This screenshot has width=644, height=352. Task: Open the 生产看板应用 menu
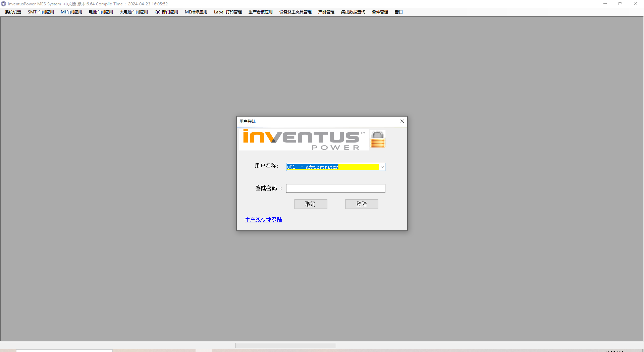tap(261, 12)
